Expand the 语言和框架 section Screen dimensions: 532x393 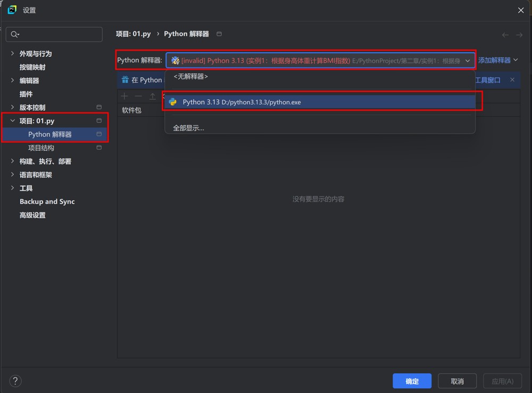click(x=13, y=174)
